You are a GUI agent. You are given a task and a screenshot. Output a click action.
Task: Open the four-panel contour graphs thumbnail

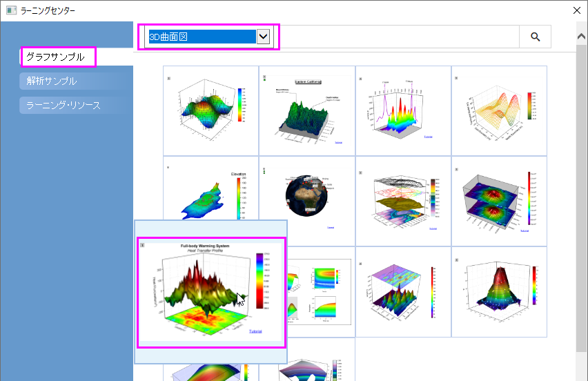pos(321,292)
